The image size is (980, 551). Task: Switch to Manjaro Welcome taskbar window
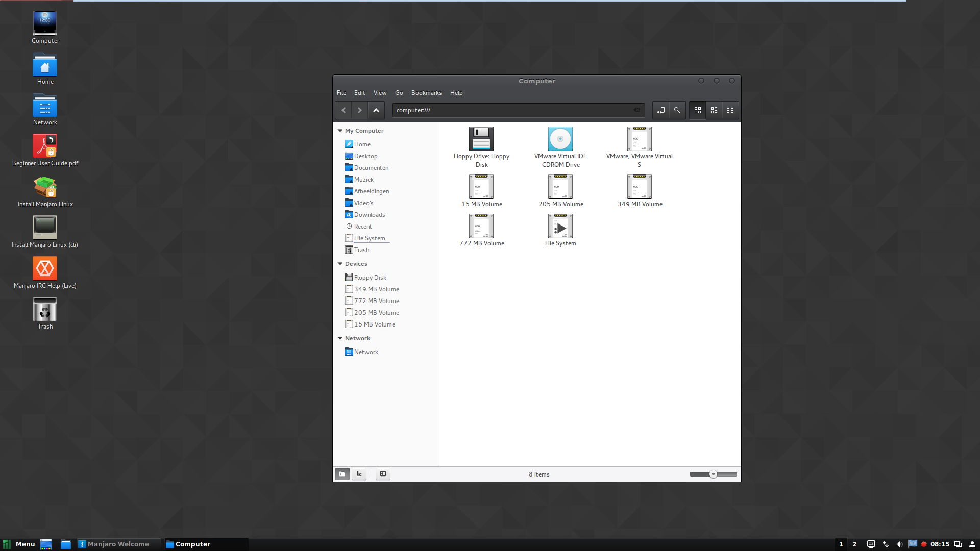(x=118, y=544)
